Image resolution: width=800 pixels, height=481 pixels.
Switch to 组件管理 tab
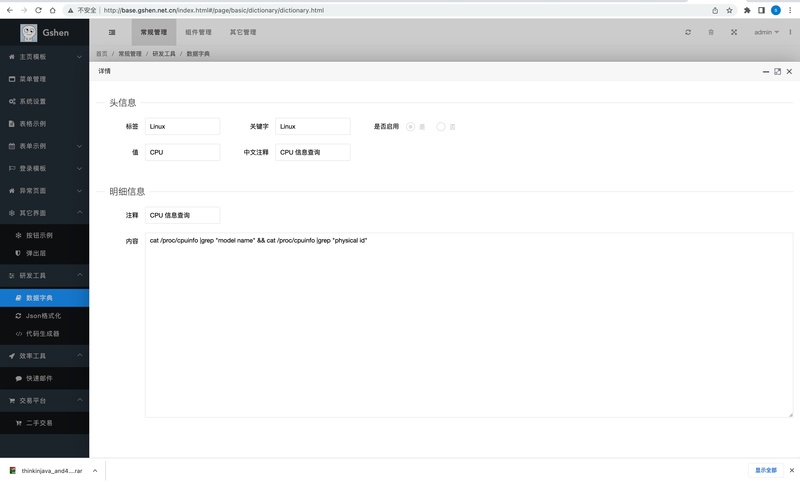[198, 32]
